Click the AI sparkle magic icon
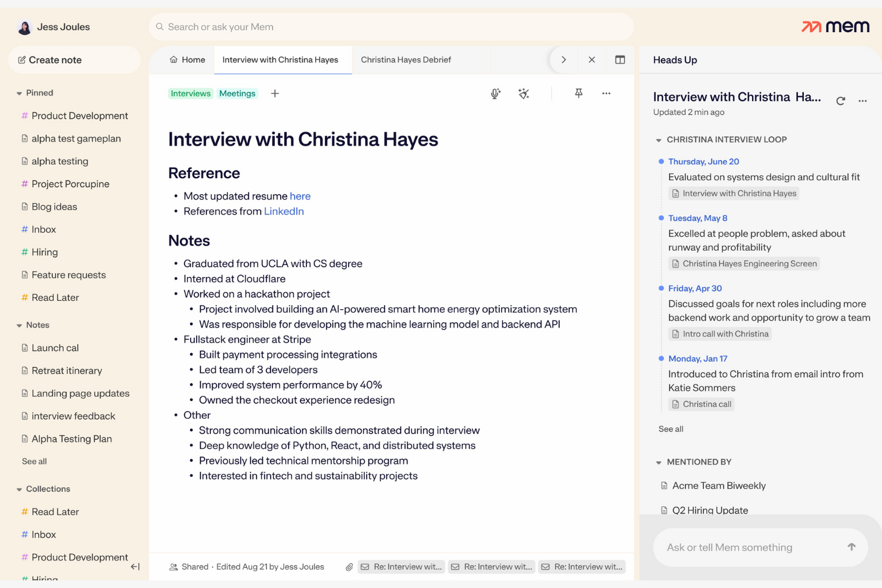This screenshot has height=588, width=882. pyautogui.click(x=524, y=94)
